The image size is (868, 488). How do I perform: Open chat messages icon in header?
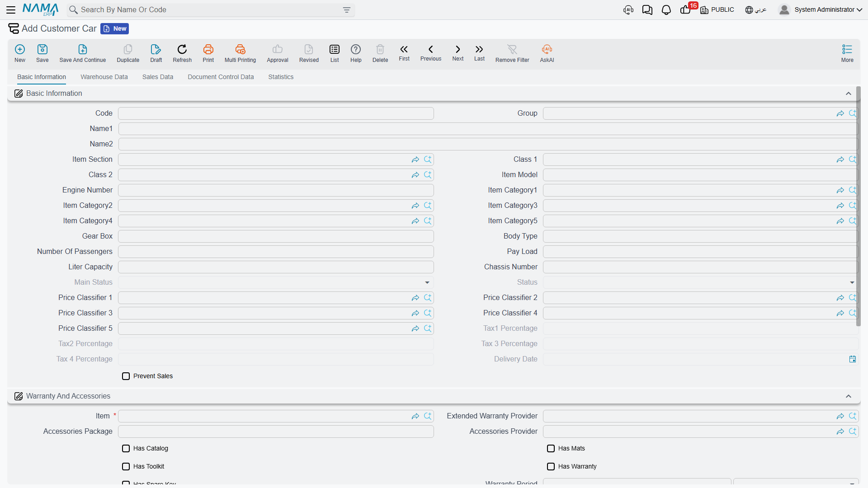(647, 10)
